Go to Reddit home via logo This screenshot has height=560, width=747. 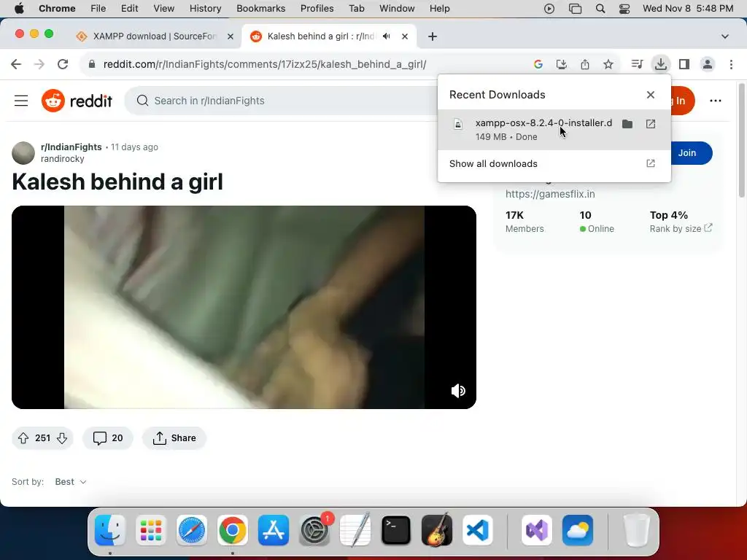pos(77,101)
